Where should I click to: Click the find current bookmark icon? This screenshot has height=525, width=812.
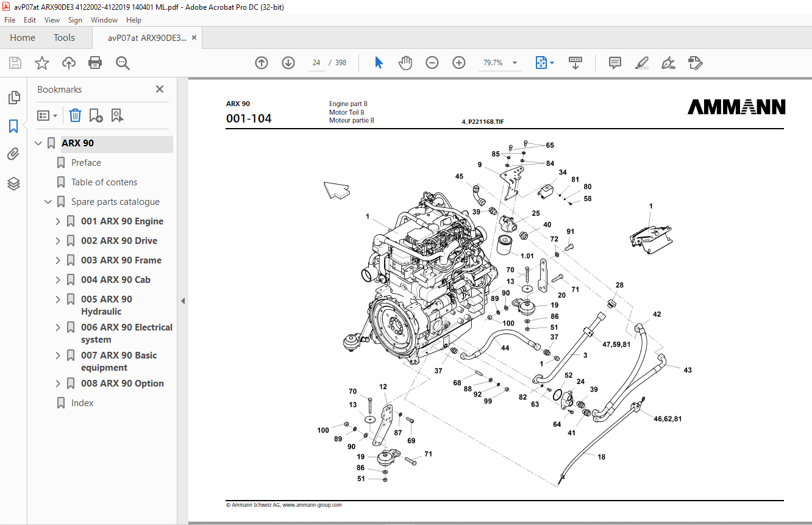(118, 115)
